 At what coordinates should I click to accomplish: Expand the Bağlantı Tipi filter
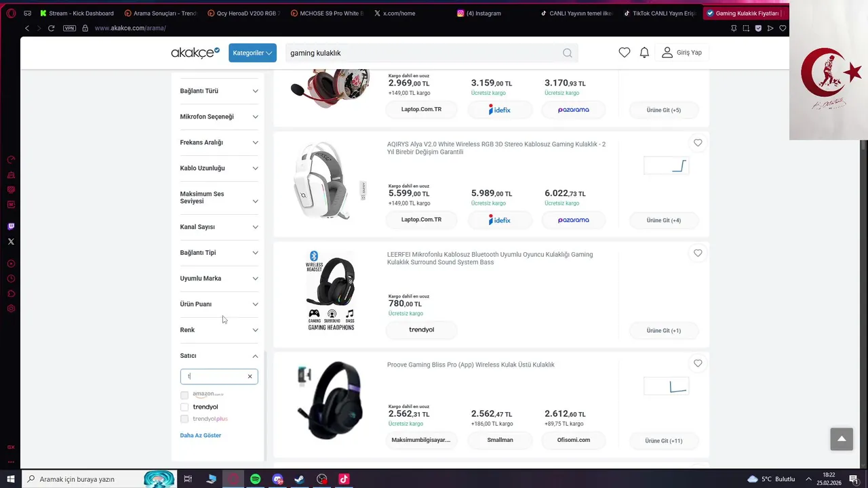coord(219,253)
